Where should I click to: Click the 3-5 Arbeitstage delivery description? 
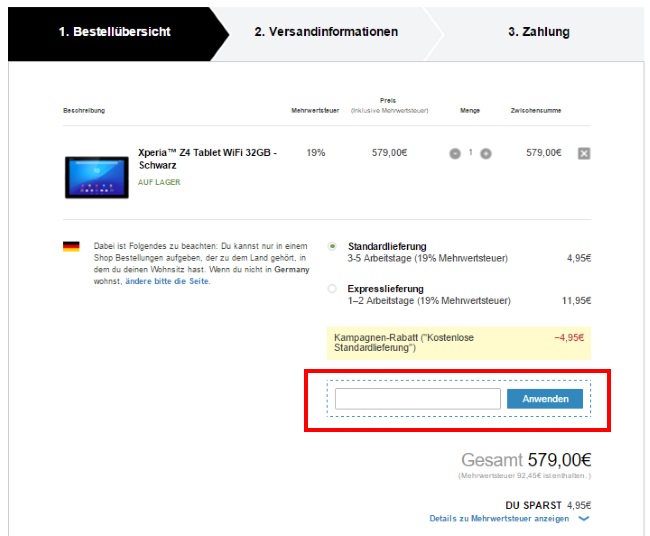tap(427, 258)
